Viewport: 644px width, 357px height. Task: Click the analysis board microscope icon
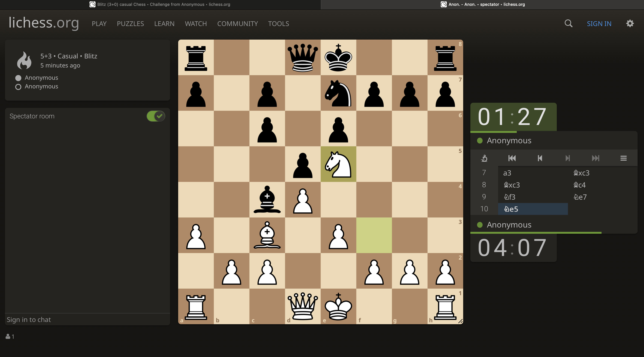(x=484, y=158)
